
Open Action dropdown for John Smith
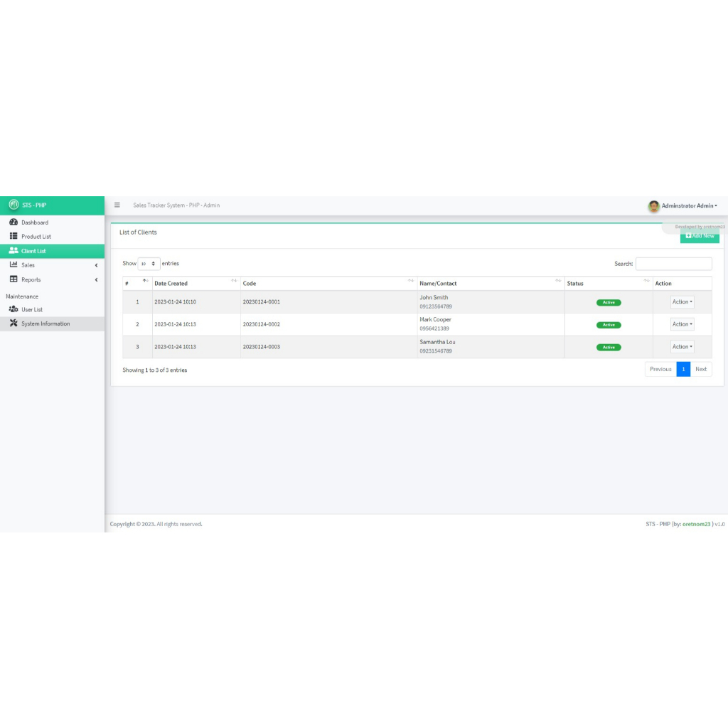682,301
